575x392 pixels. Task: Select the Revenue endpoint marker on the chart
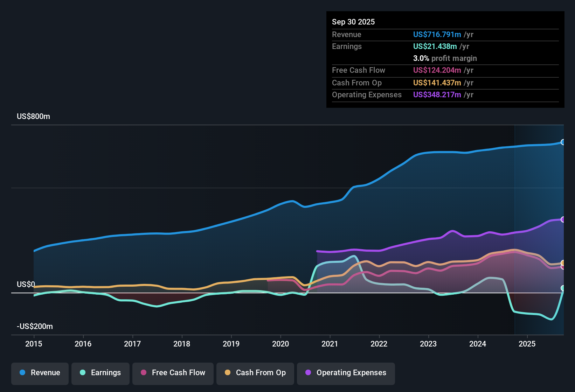pos(563,142)
